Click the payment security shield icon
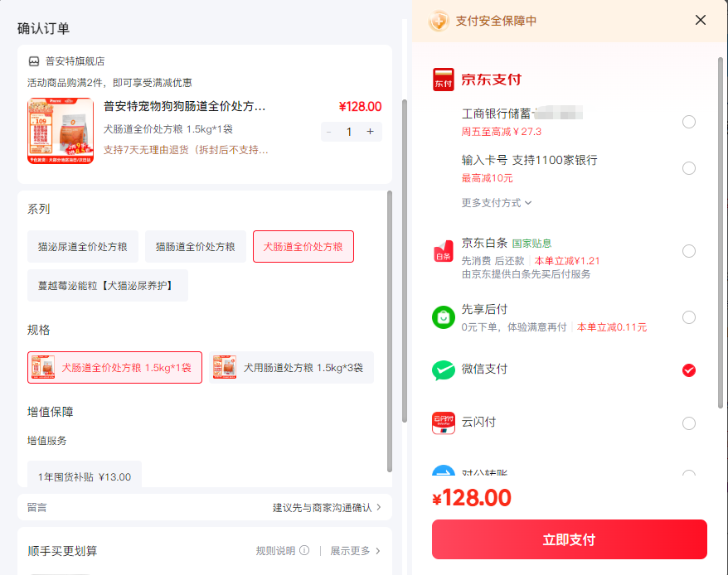The image size is (728, 575). [x=439, y=21]
